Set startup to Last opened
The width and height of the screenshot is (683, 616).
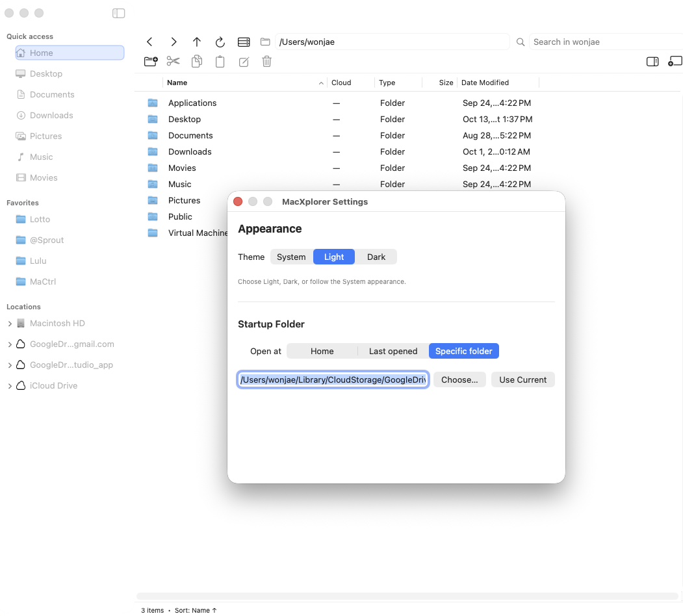pos(393,351)
